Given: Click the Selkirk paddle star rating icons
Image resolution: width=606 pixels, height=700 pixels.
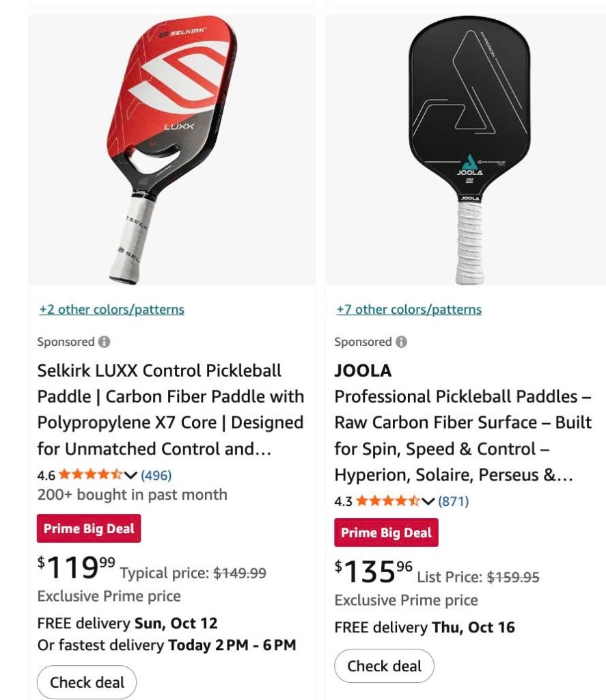Looking at the screenshot, I should pos(90,475).
